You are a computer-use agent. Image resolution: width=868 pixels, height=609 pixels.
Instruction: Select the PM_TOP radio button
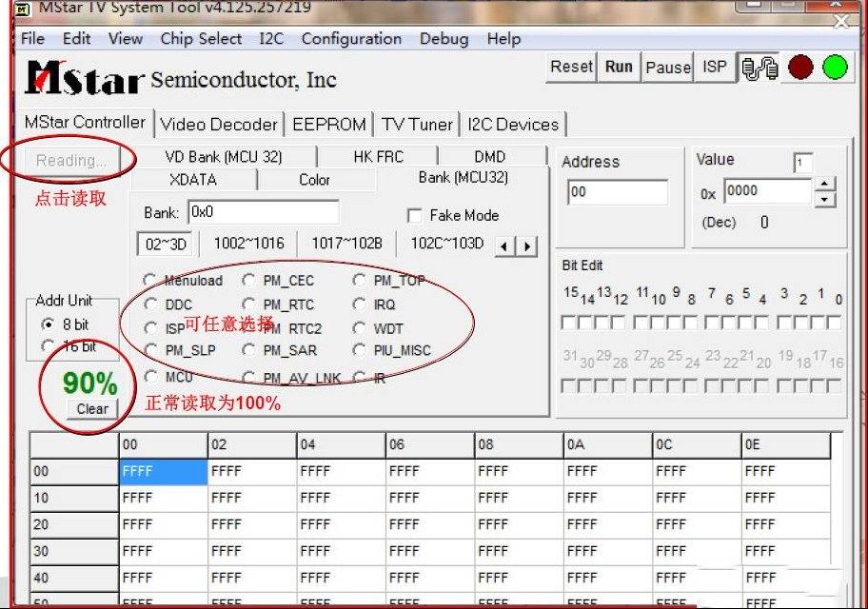pos(359,280)
